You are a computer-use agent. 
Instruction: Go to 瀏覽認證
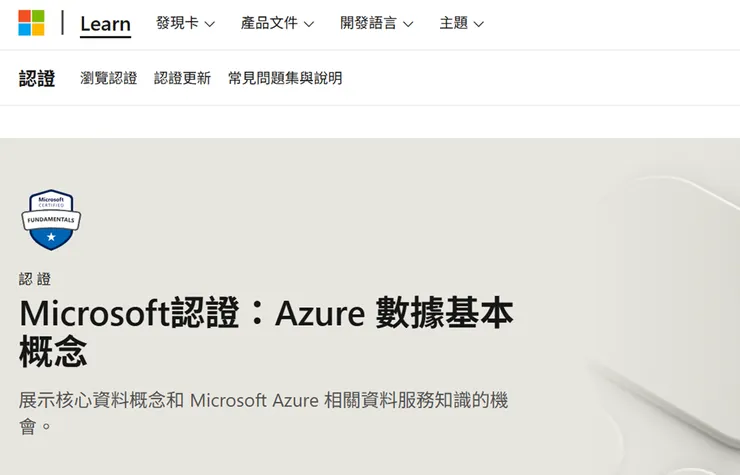tap(109, 78)
